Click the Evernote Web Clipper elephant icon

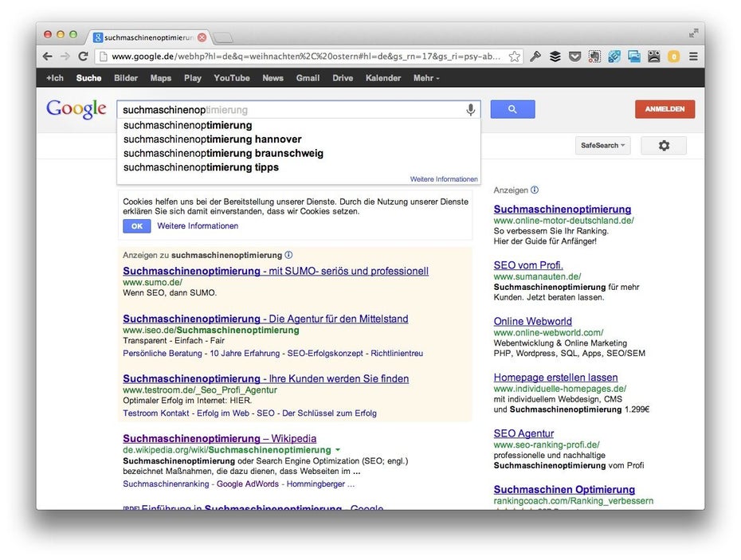[594, 57]
